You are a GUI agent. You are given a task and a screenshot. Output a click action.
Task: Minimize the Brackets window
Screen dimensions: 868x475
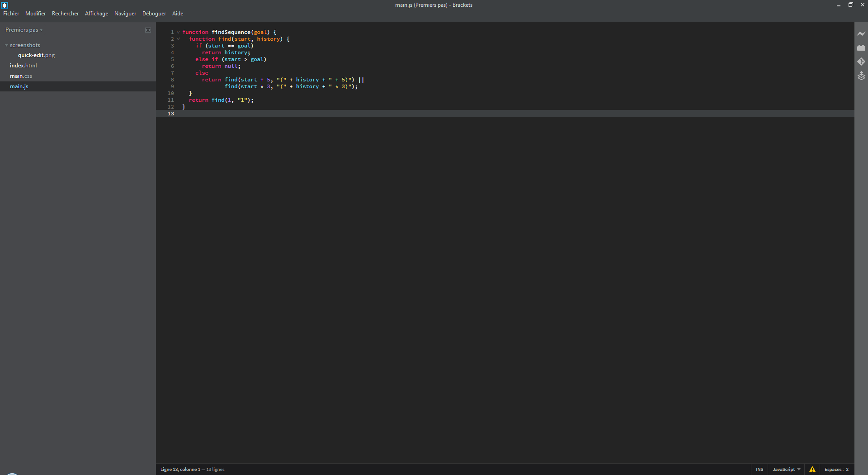[839, 5]
